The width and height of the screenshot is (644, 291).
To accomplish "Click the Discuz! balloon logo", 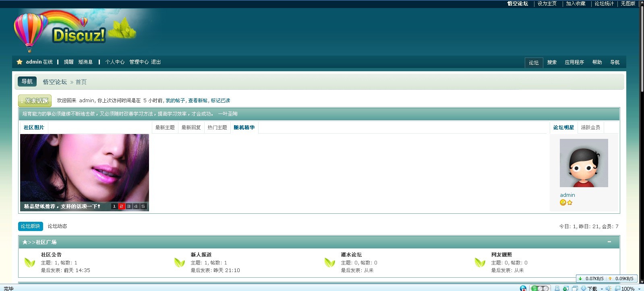I will [x=76, y=32].
